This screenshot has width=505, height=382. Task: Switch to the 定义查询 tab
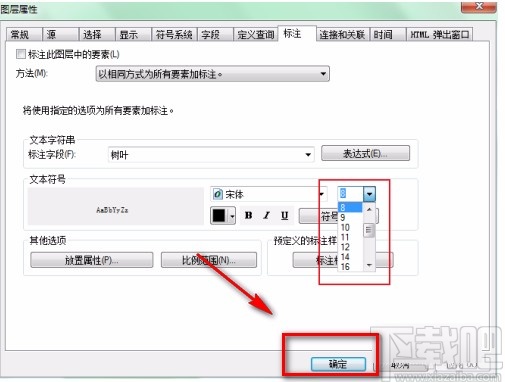click(x=256, y=34)
